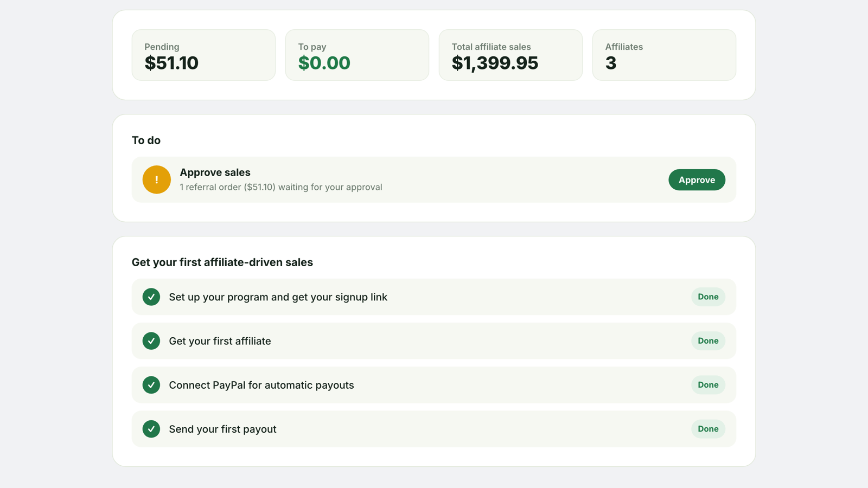Open 'Connect PayPal for automatic payouts' step

433,385
